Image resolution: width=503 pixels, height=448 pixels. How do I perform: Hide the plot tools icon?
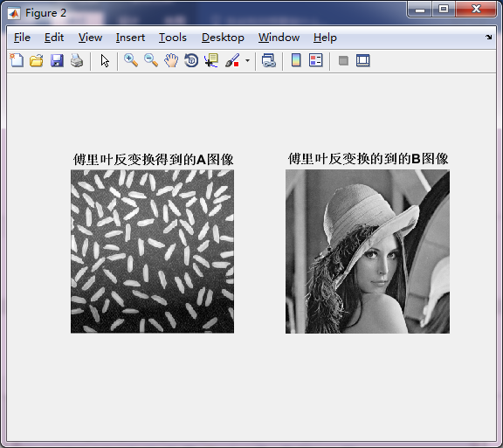[343, 60]
